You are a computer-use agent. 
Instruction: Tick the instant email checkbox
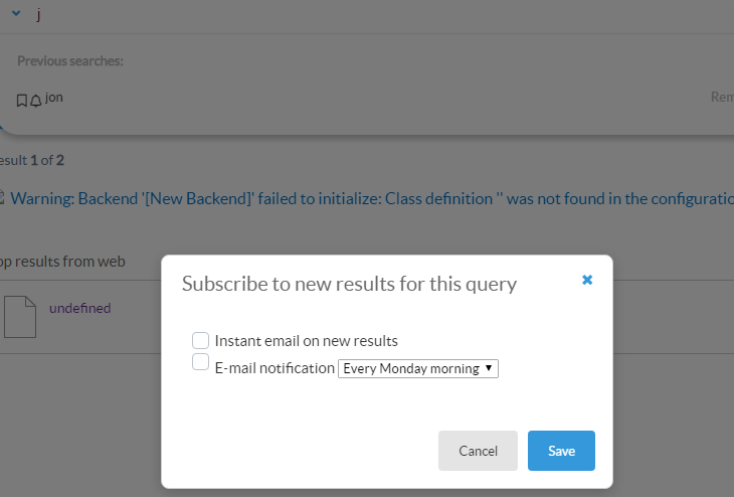(201, 340)
